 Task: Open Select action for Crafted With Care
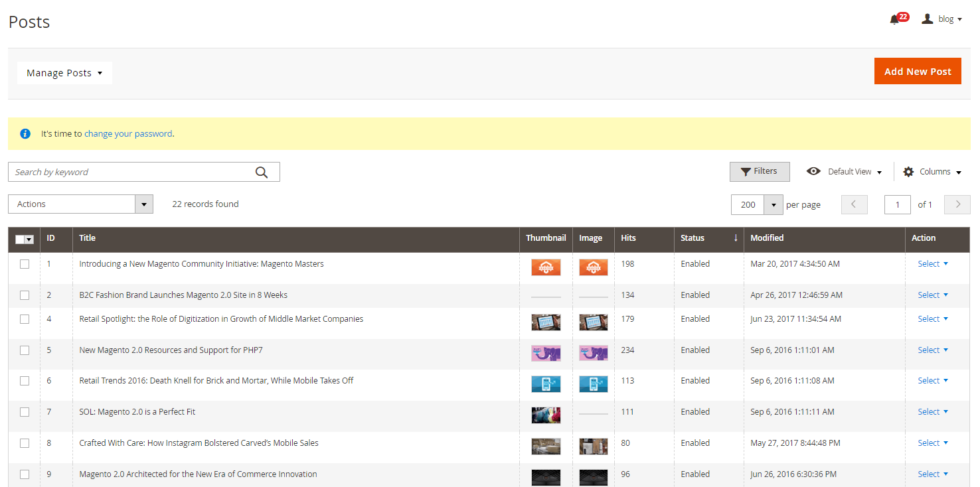[x=933, y=443]
